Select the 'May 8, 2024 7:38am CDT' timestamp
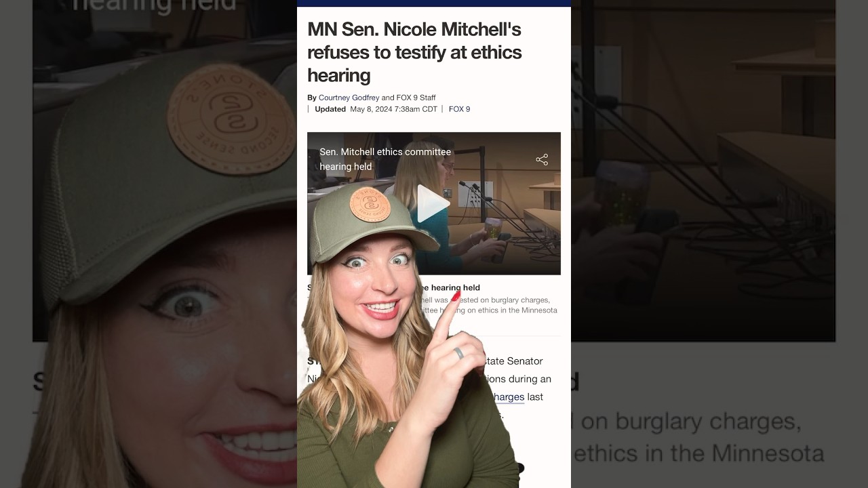 (x=393, y=109)
